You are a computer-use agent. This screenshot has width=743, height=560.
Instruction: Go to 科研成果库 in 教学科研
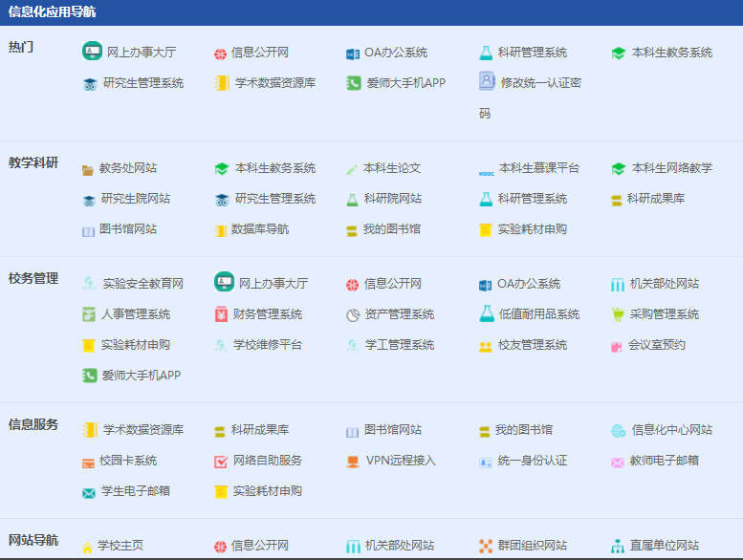click(656, 199)
